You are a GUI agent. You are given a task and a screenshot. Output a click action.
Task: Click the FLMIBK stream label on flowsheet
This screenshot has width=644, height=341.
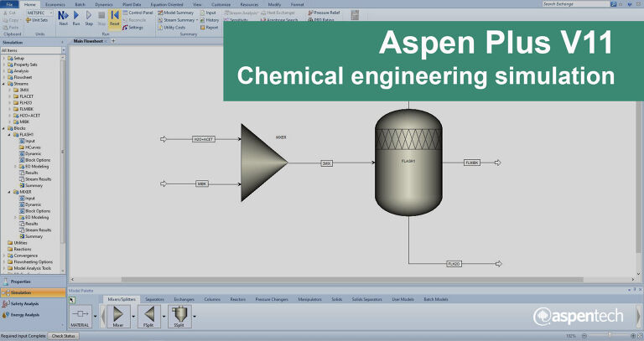pos(472,163)
